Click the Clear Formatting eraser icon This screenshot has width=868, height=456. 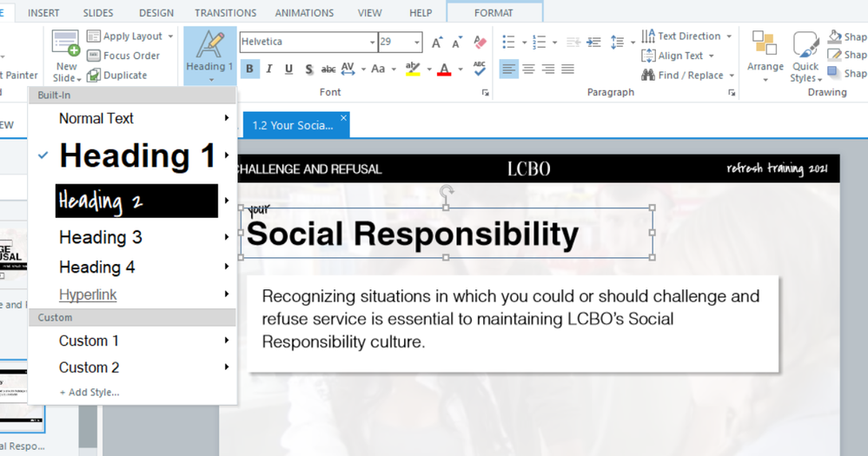480,42
